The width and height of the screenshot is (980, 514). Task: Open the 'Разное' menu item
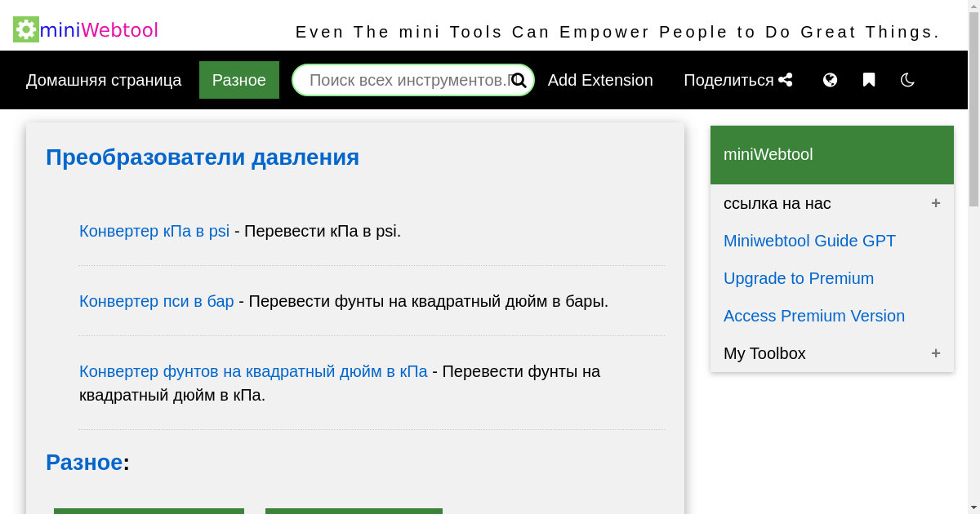coord(238,79)
